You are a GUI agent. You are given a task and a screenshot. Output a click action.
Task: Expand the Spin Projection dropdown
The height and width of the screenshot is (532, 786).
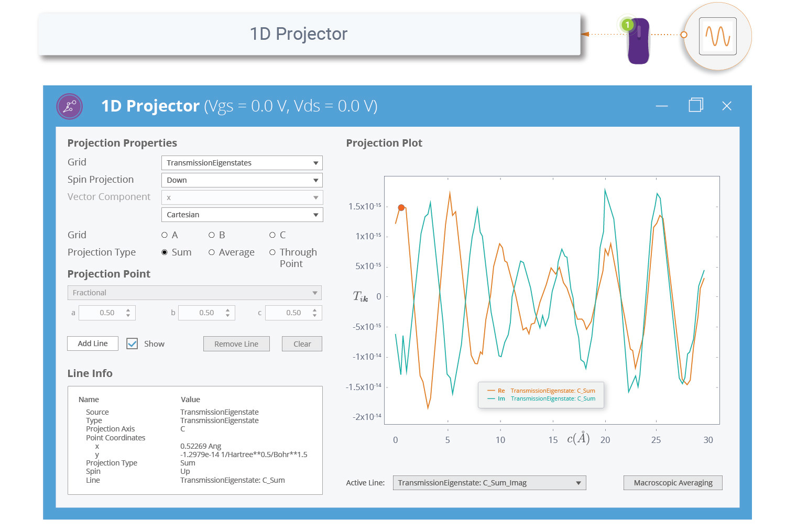[242, 180]
